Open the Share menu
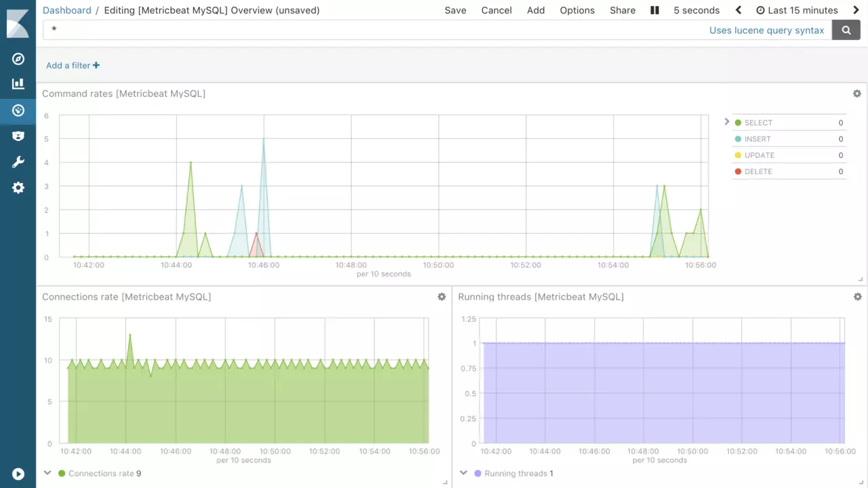This screenshot has height=488, width=868. pyautogui.click(x=623, y=10)
